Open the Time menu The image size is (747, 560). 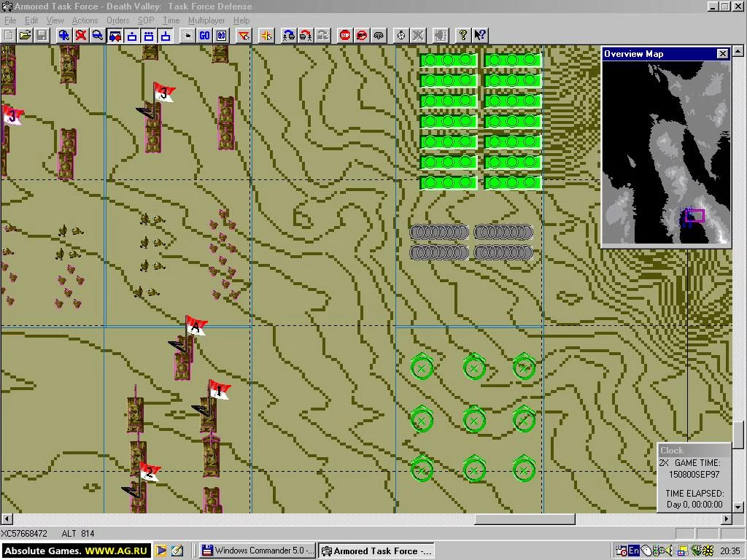tap(171, 20)
